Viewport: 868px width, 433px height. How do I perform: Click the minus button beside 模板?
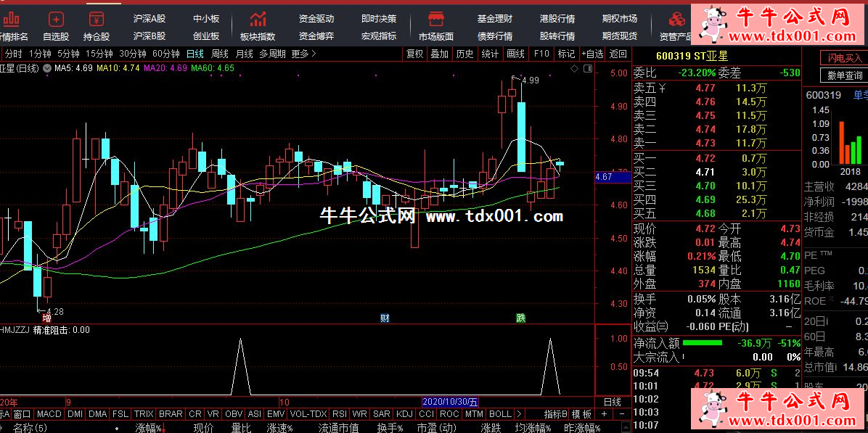(x=622, y=413)
